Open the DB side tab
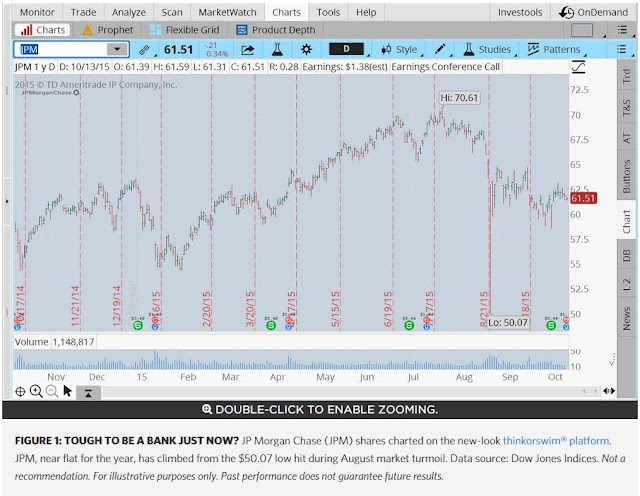 point(626,256)
